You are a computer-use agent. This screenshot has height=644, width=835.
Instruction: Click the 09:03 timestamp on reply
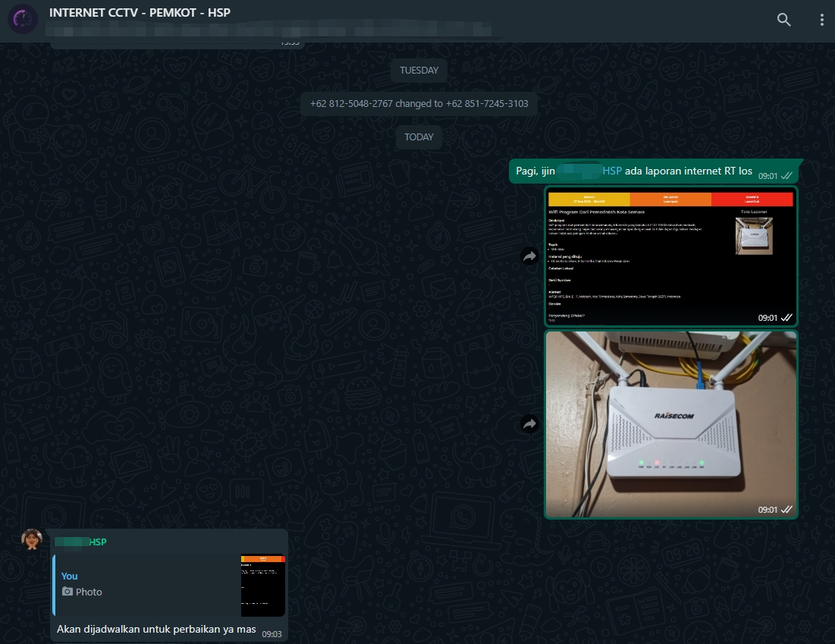pos(272,634)
